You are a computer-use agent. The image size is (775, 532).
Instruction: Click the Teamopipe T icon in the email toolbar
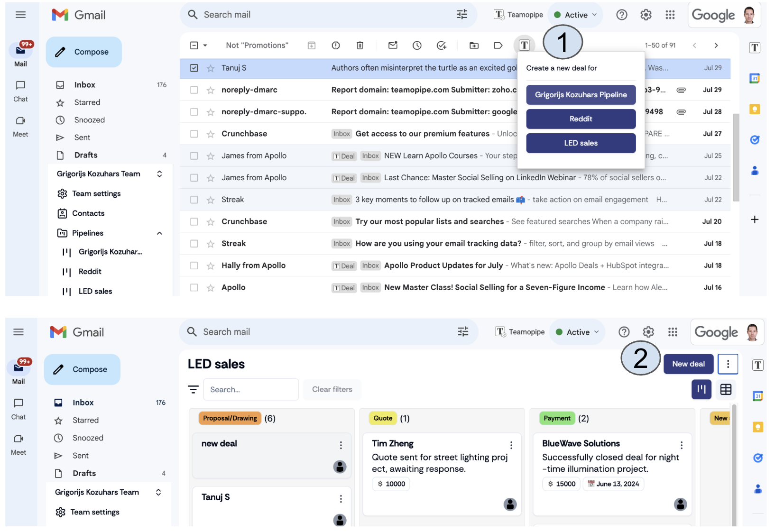click(524, 45)
